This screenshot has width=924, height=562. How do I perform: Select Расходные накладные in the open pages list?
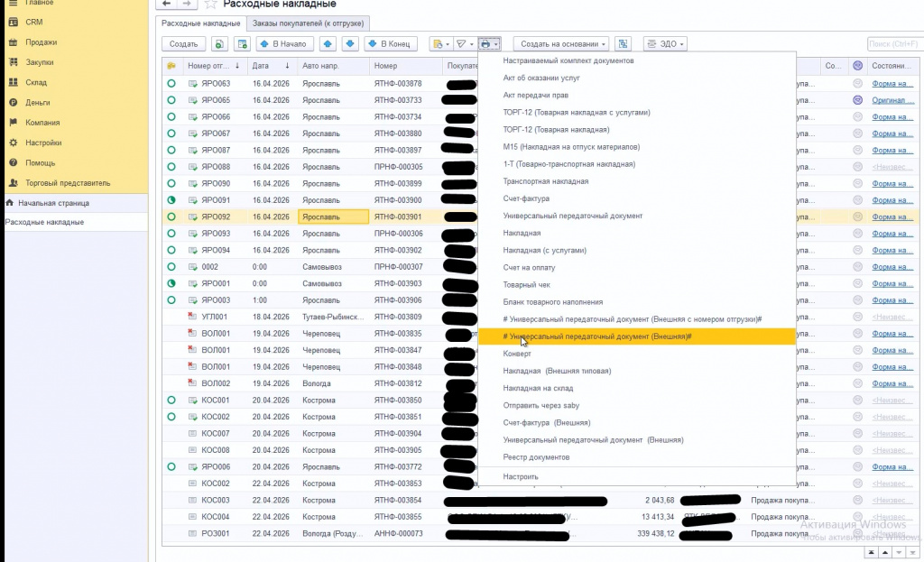45,222
